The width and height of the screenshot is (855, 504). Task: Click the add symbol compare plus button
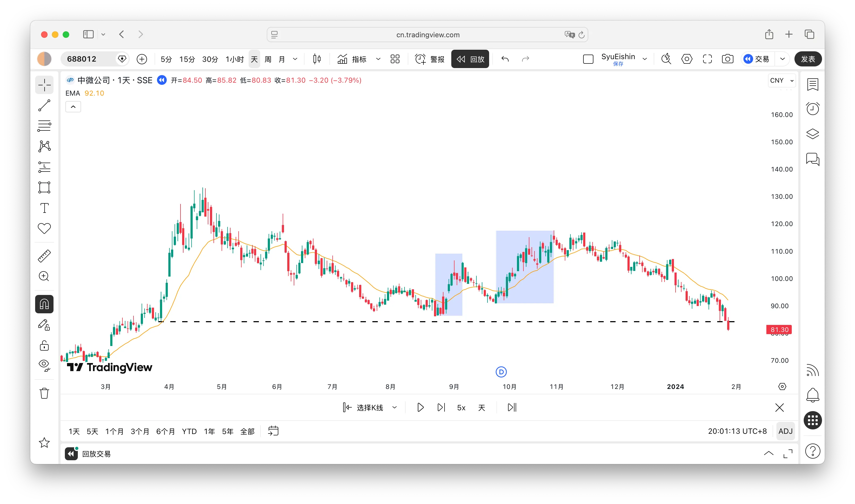[142, 59]
